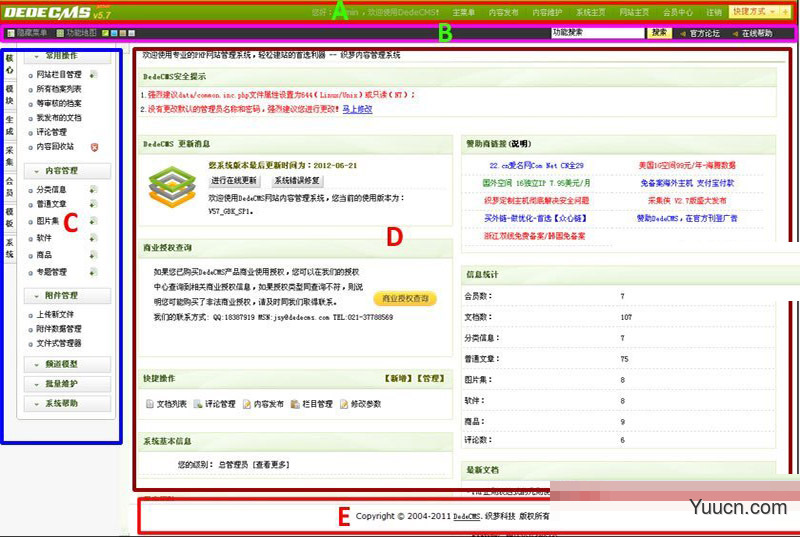Open 等审核的档案 in the sidebar
The height and width of the screenshot is (537, 800).
point(59,104)
